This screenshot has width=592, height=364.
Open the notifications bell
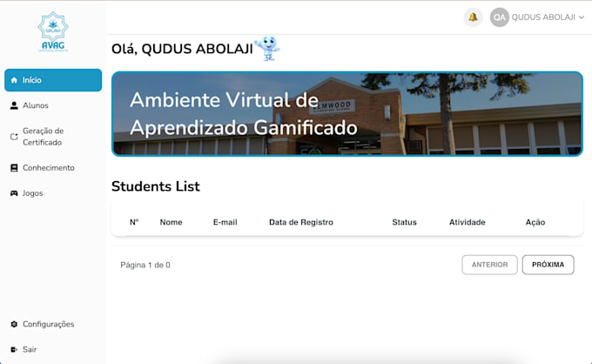coord(473,17)
